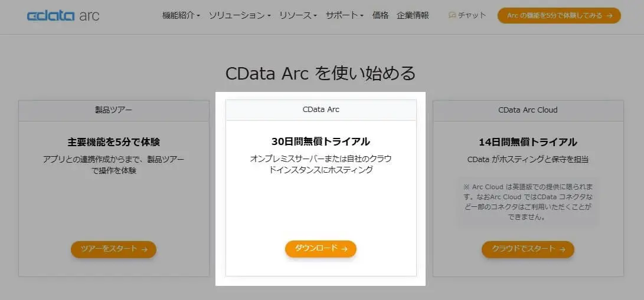The width and height of the screenshot is (644, 300).
Task: Open the 企業情報 menu item
Action: pos(413,15)
